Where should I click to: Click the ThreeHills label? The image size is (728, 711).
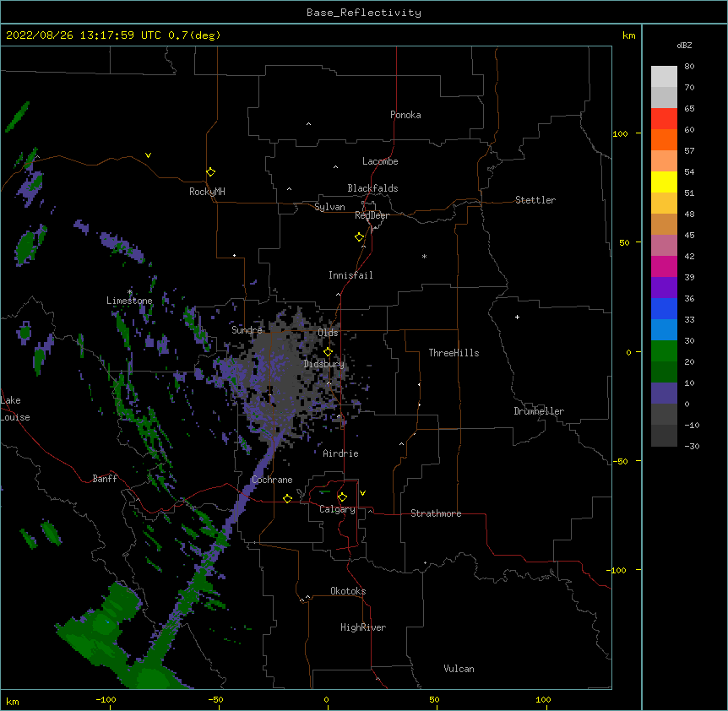[x=454, y=353]
